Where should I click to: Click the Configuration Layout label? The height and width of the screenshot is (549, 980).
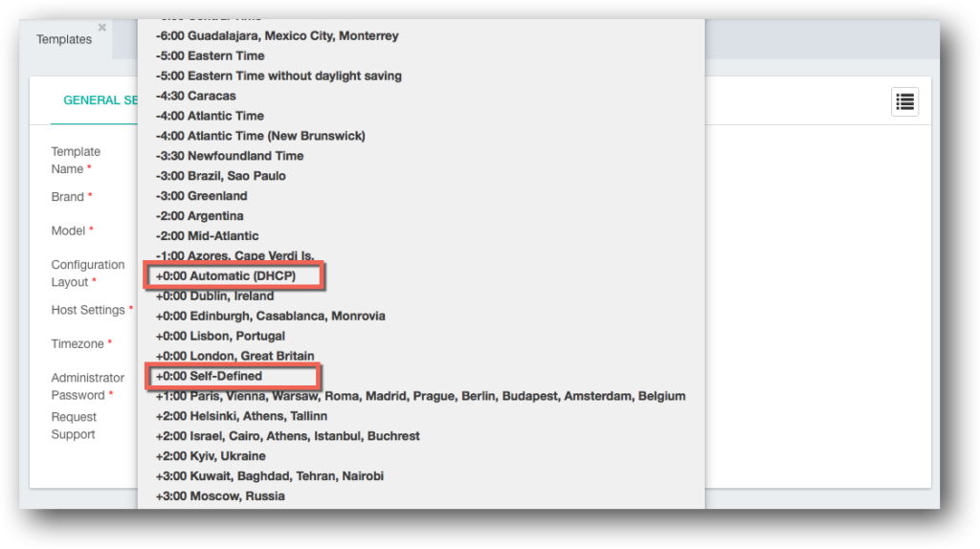tap(87, 273)
